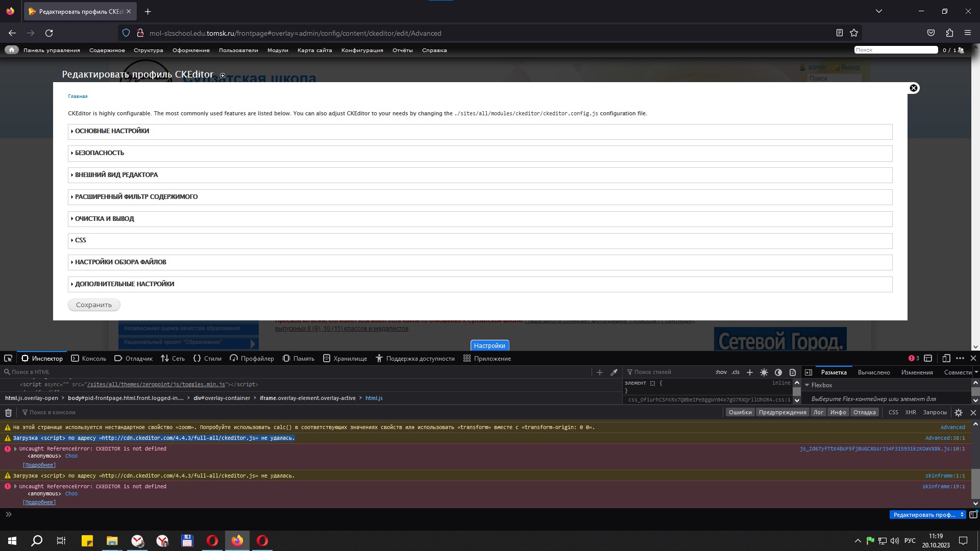Click the element picker icon in DevTools

[8, 358]
